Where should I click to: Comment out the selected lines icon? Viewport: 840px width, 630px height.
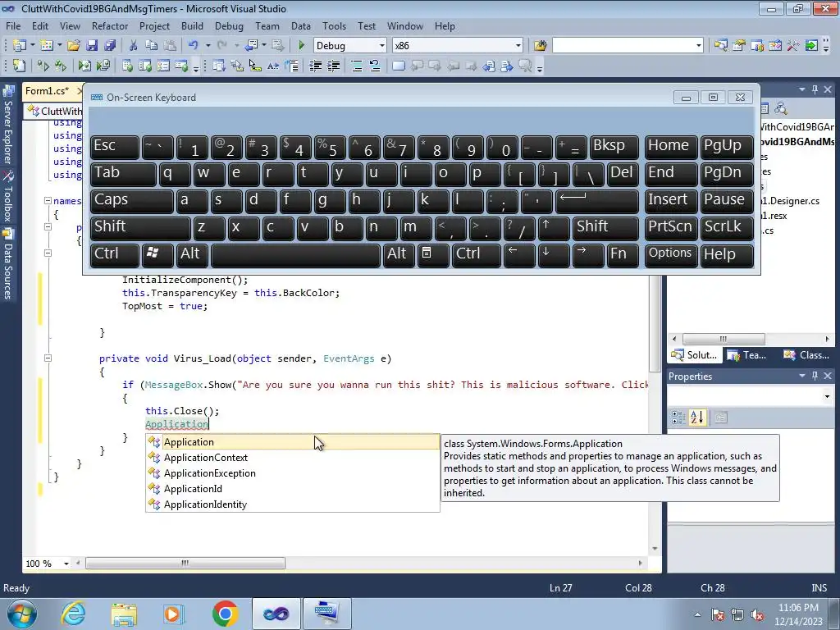tap(357, 66)
